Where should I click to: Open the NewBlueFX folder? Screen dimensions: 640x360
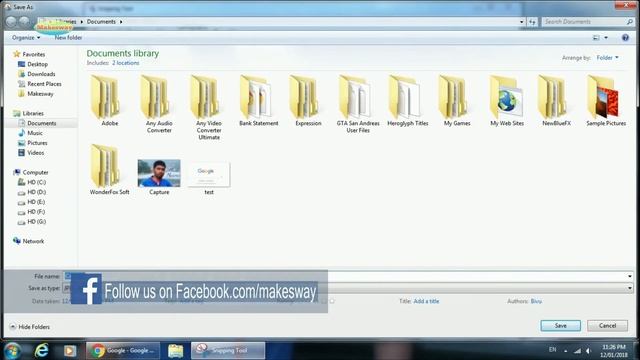(556, 100)
